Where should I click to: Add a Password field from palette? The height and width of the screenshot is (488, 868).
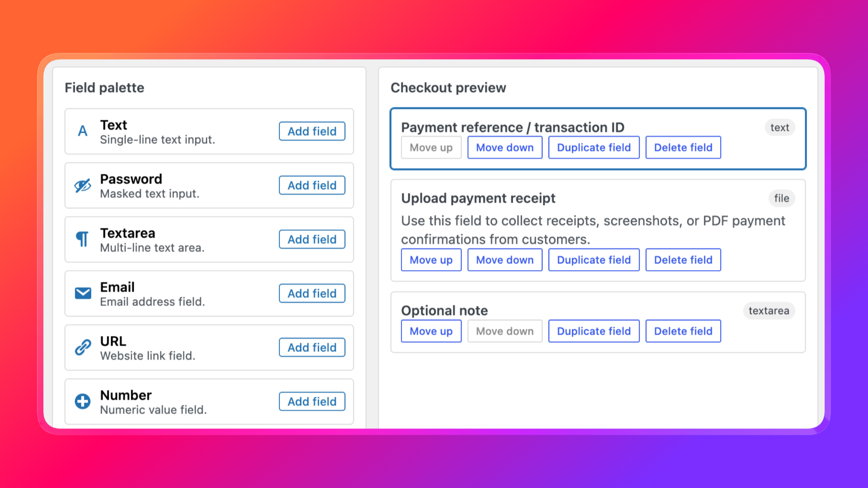click(312, 185)
